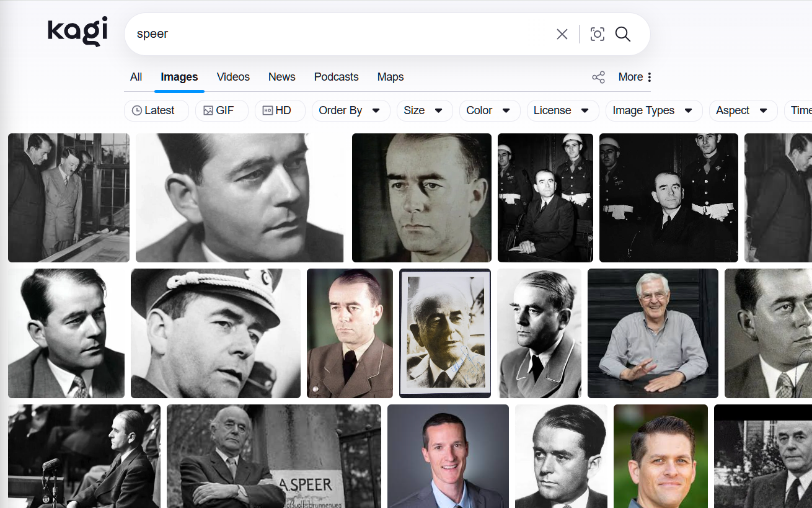Open the Size dropdown
The width and height of the screenshot is (812, 508).
(x=423, y=110)
